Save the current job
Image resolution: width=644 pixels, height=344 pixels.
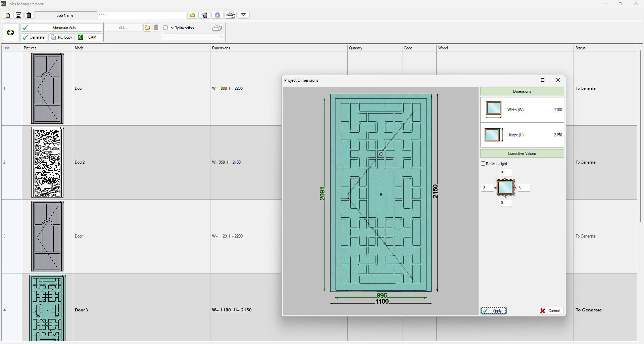18,15
